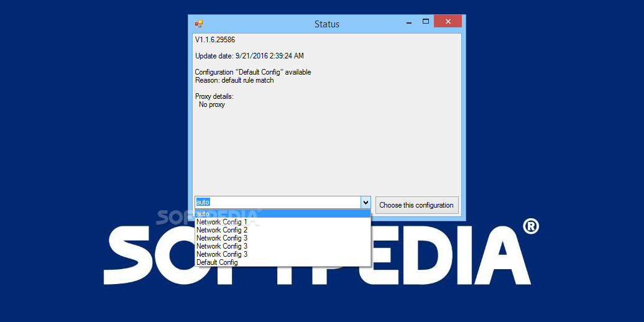This screenshot has height=322, width=644.
Task: Click Reason: default rule match text
Action: tap(234, 80)
